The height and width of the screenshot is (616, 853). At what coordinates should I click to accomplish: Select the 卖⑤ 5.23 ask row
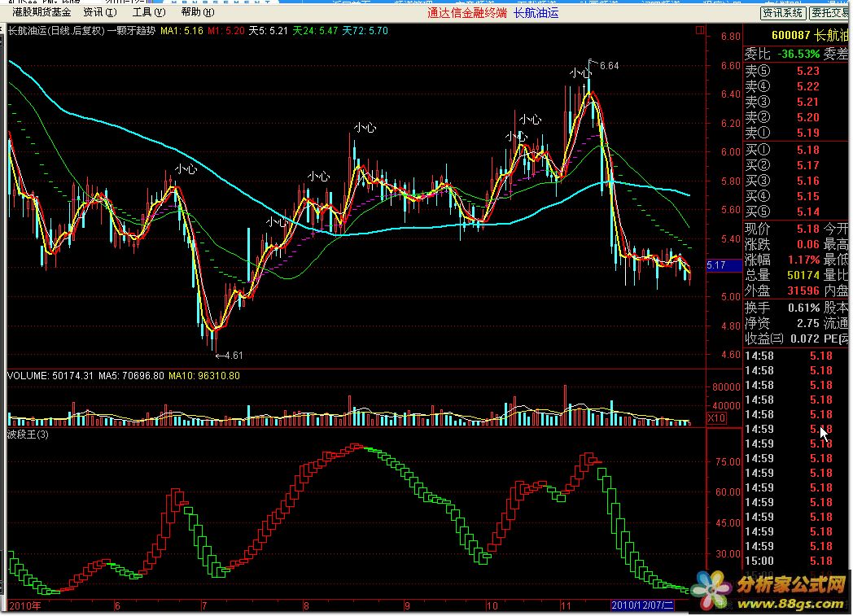click(798, 72)
